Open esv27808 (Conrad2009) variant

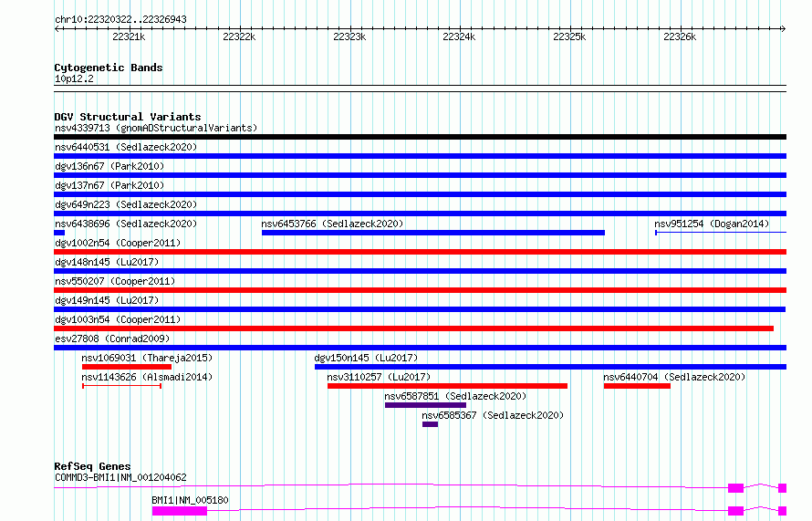click(112, 339)
